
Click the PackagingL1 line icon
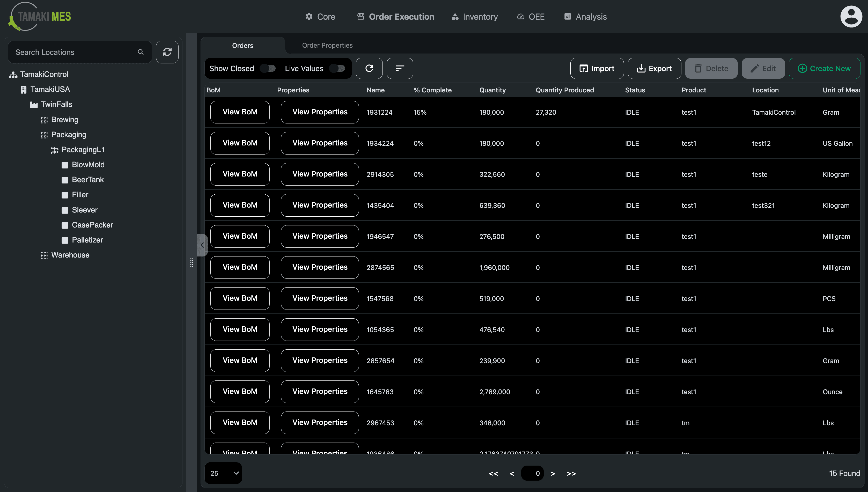[x=54, y=150]
